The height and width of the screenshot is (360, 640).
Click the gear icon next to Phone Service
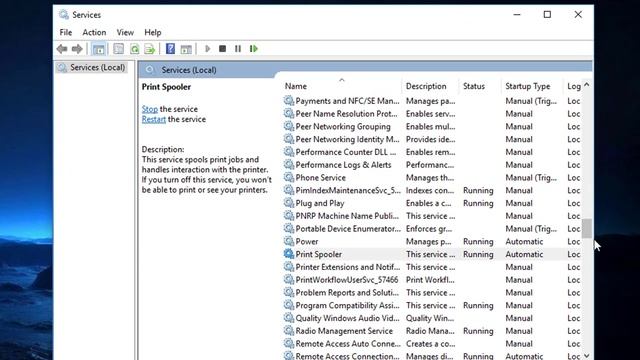pos(289,178)
